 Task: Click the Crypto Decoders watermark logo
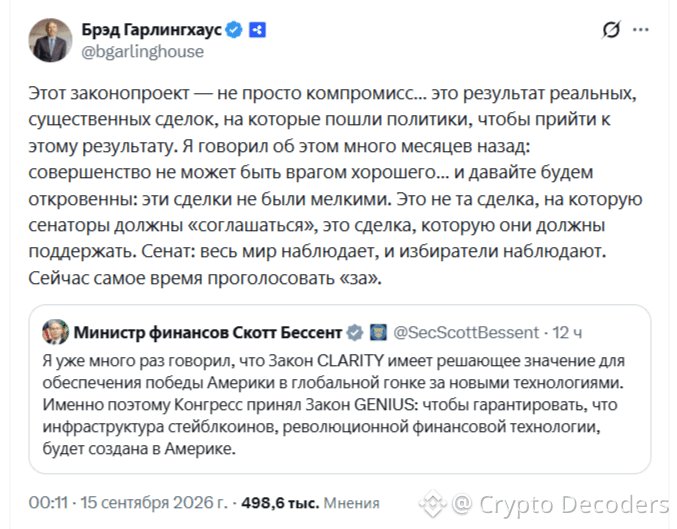[432, 504]
